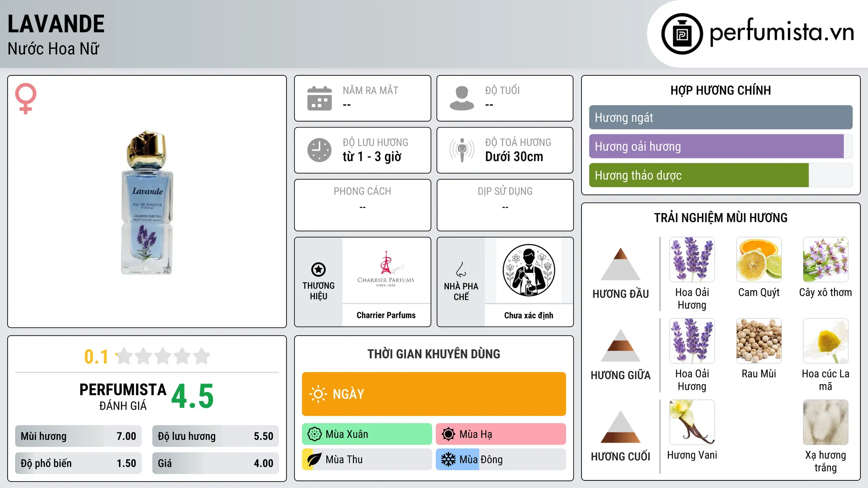Viewport: 868px width, 488px height.
Task: Select the Xạ hương trắng note image
Action: pos(826,422)
